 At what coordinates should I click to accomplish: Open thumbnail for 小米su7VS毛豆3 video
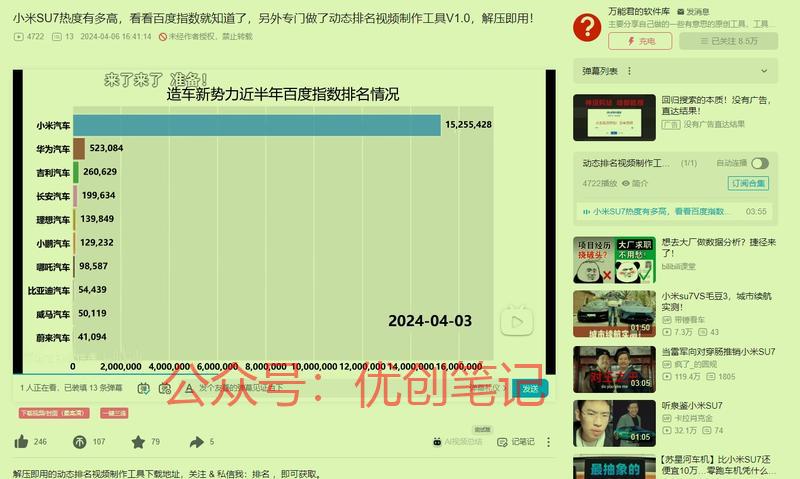click(614, 314)
